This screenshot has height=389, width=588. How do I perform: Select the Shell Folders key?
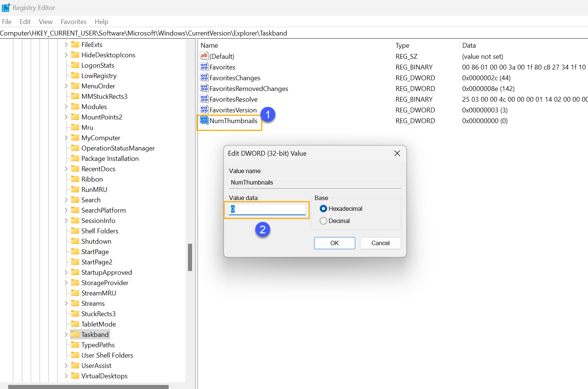pos(100,231)
